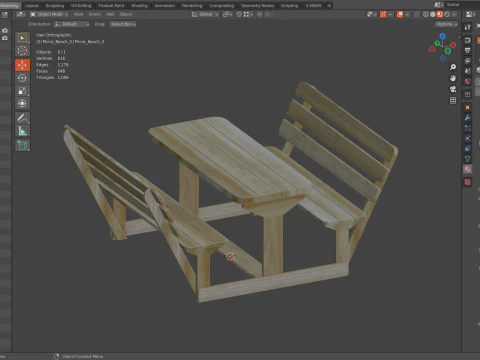Toggle X-ray mode

416,14
